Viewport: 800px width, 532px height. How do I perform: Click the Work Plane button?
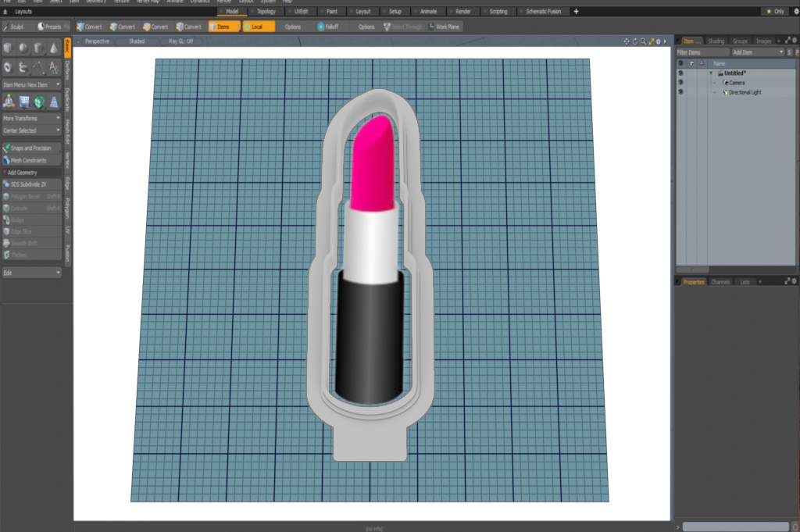click(445, 27)
